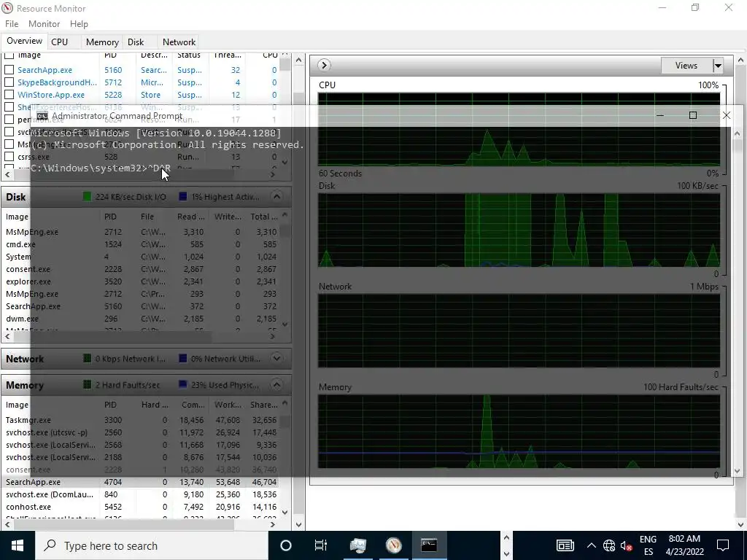Switch to the Memory tab
Screen dimensions: 747x560
102,42
